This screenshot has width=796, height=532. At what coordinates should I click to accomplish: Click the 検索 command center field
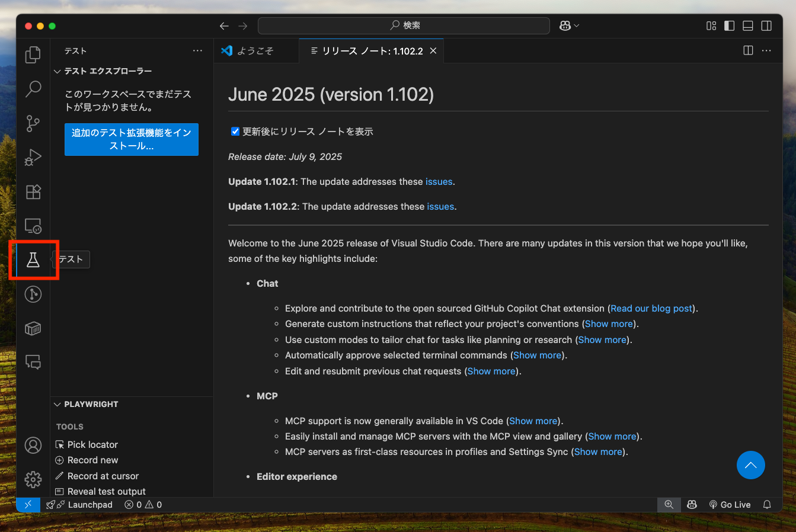[404, 25]
